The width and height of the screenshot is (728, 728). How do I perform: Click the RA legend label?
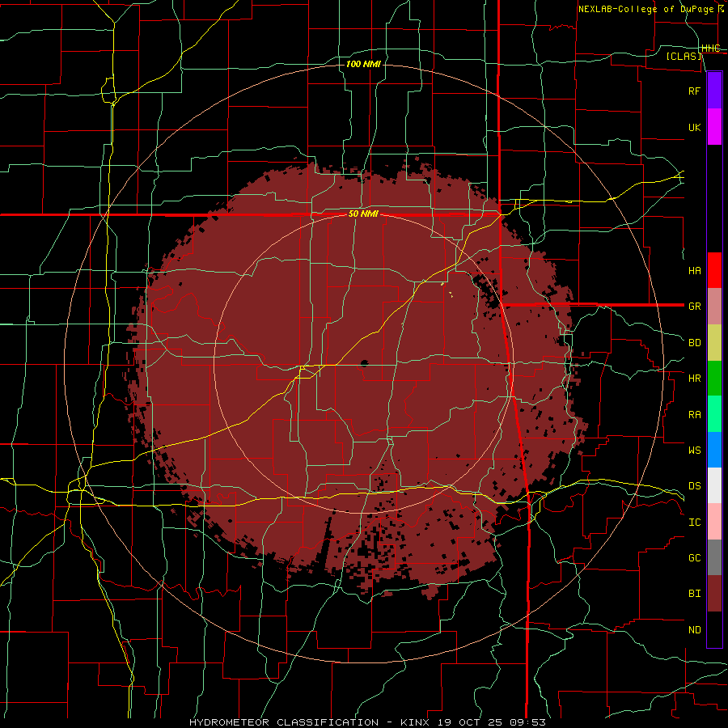point(694,414)
